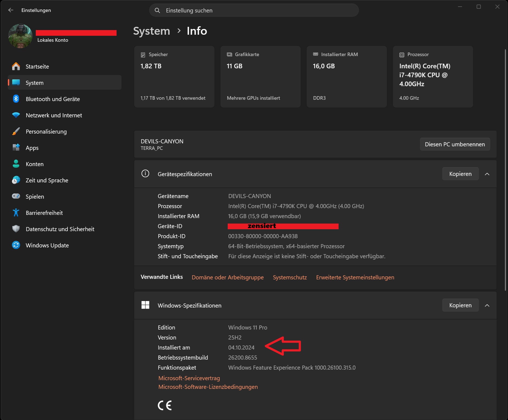Click Diesen PC umbenennen button
The image size is (508, 420).
pos(455,144)
